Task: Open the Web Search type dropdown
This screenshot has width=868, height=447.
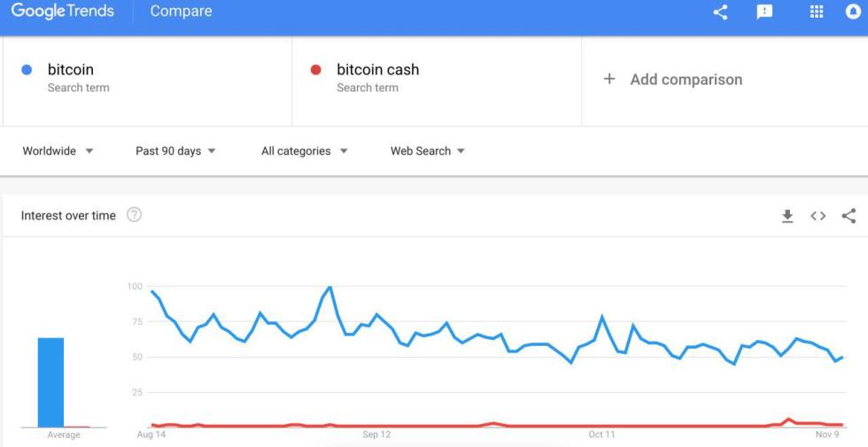Action: pyautogui.click(x=428, y=151)
